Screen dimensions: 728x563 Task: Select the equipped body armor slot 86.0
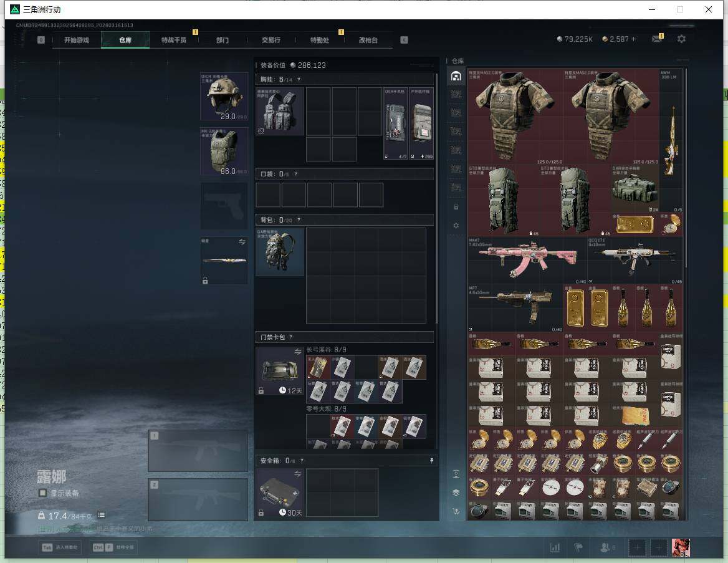tap(224, 152)
